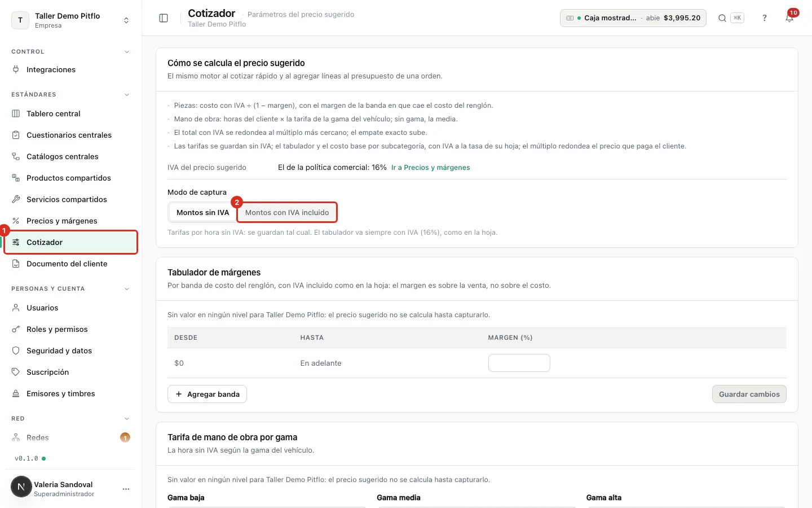The image size is (812, 508).
Task: Click the Roles y permisos key icon
Action: click(16, 329)
